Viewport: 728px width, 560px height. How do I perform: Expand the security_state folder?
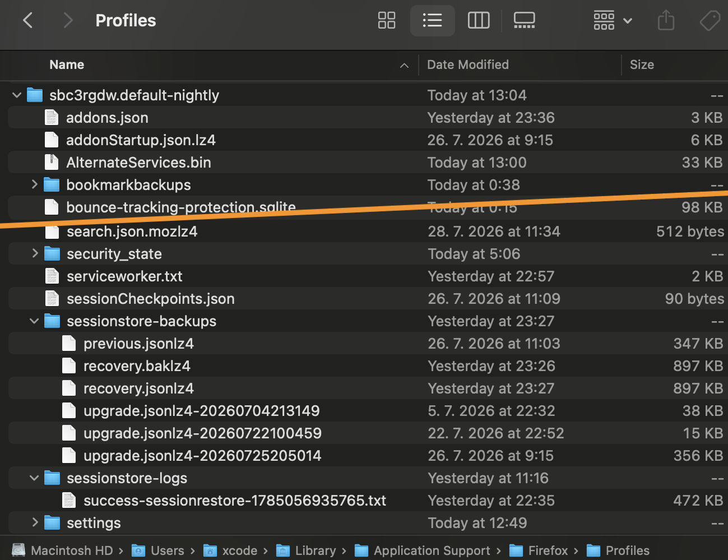[x=35, y=253]
